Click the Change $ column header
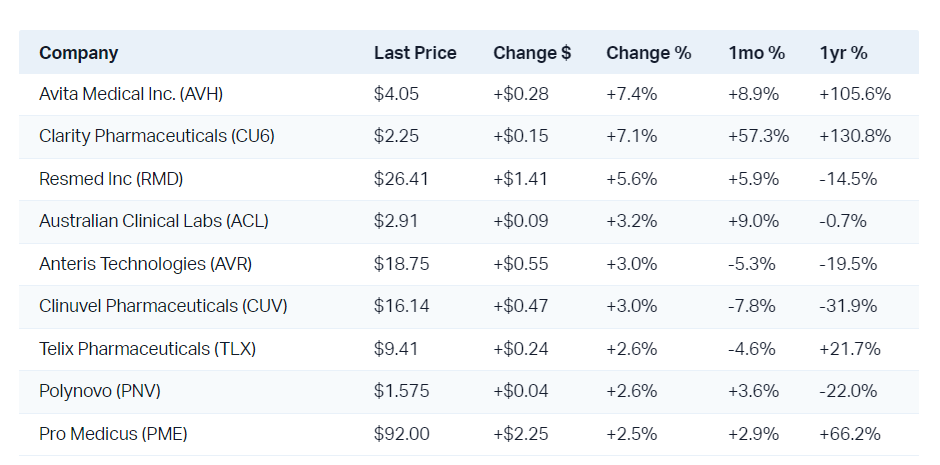 [x=532, y=53]
